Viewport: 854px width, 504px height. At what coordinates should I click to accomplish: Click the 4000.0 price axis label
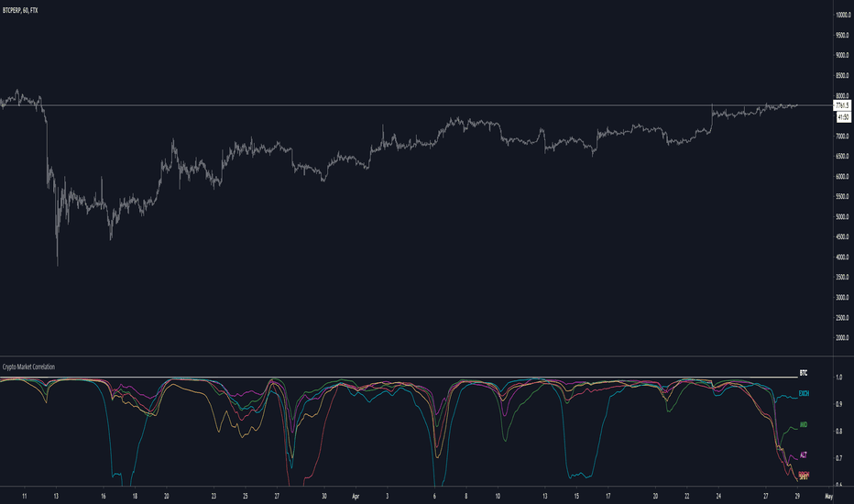click(x=843, y=257)
